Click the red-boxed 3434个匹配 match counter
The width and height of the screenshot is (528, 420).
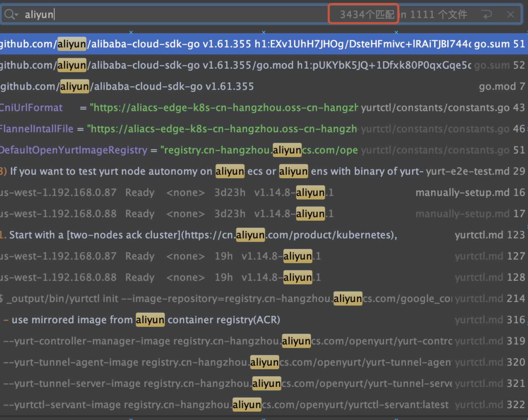click(x=364, y=14)
